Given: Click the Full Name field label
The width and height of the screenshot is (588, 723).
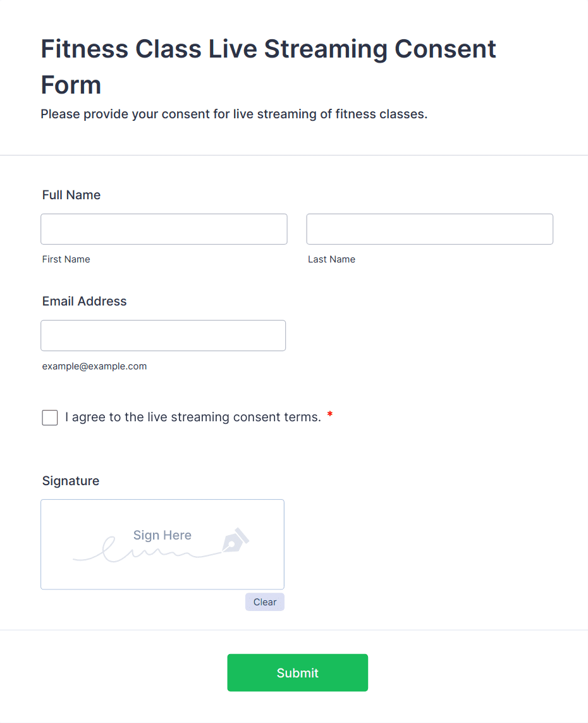Looking at the screenshot, I should 71,195.
